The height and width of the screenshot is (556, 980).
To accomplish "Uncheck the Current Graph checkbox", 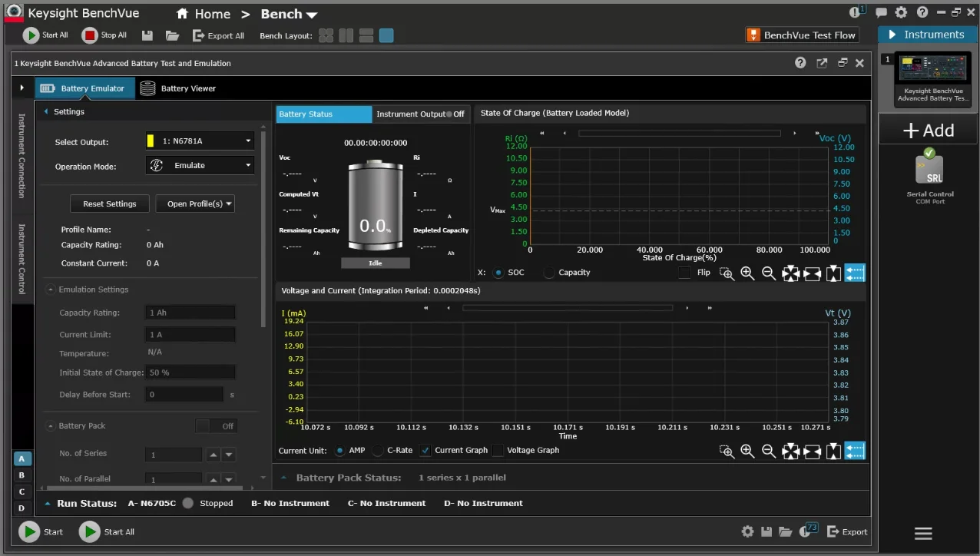I will pyautogui.click(x=425, y=451).
